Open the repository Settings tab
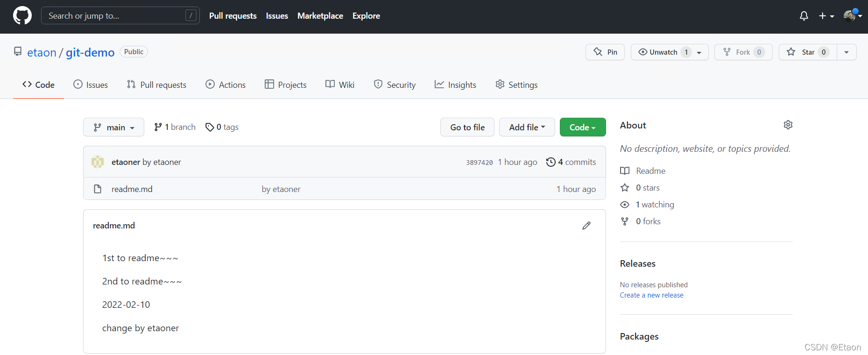This screenshot has height=355, width=868. [516, 85]
